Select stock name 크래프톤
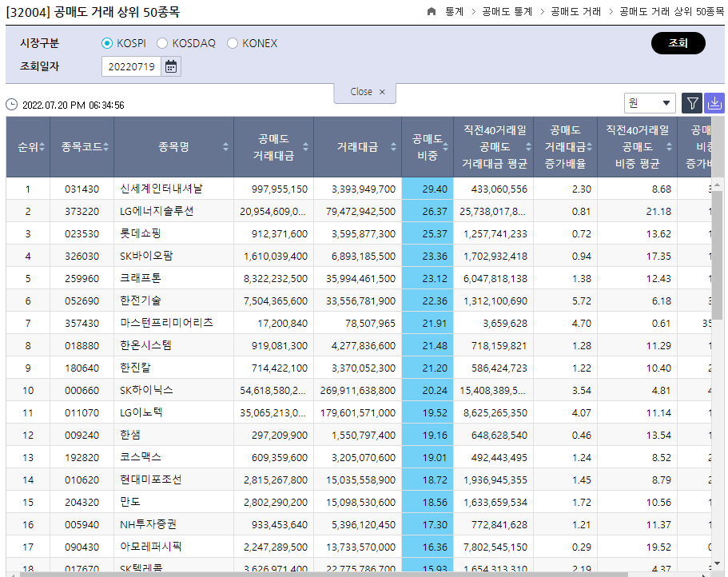Image resolution: width=728 pixels, height=577 pixels. click(140, 278)
